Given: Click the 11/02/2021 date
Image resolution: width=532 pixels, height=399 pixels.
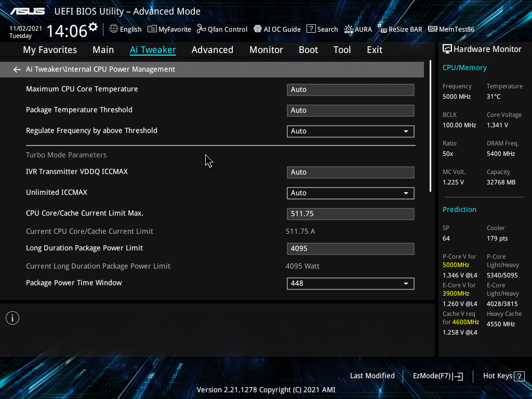Looking at the screenshot, I should tap(25, 29).
